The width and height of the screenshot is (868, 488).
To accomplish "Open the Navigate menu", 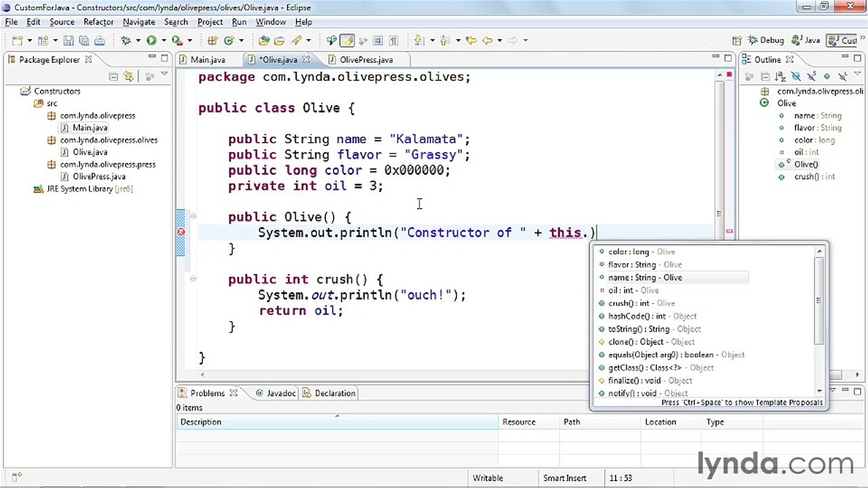I will [138, 22].
